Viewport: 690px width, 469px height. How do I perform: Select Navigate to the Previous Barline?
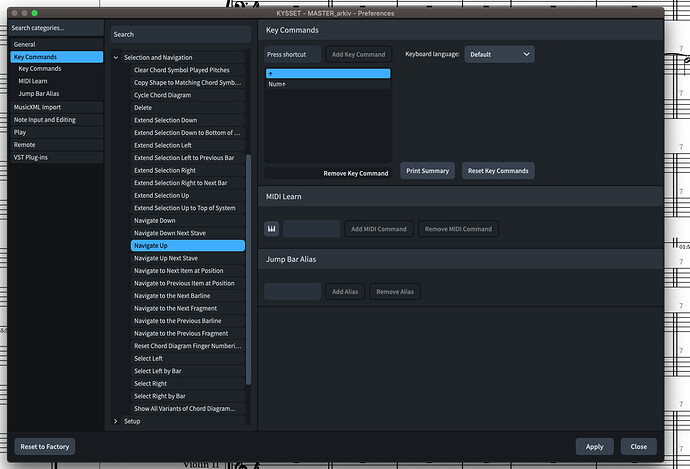[x=188, y=321]
